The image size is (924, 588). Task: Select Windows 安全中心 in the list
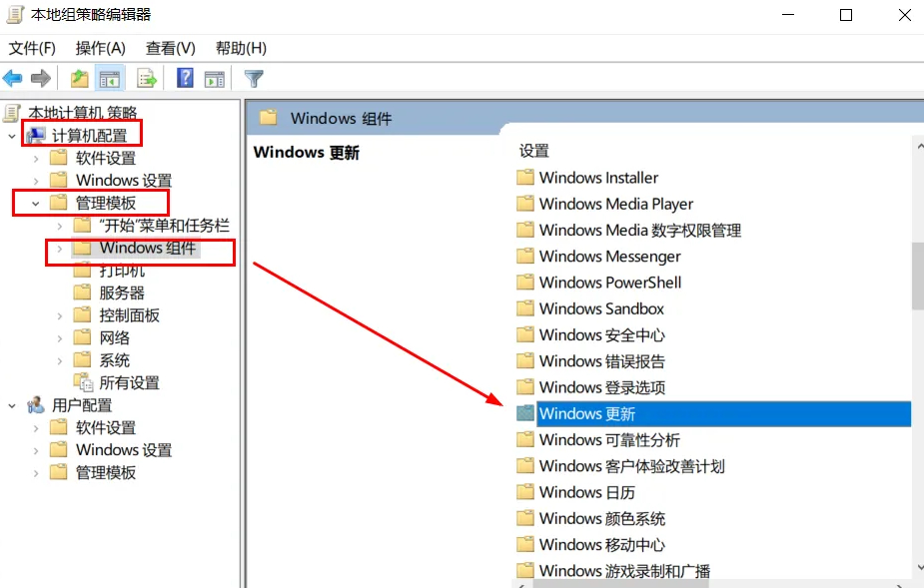[601, 334]
